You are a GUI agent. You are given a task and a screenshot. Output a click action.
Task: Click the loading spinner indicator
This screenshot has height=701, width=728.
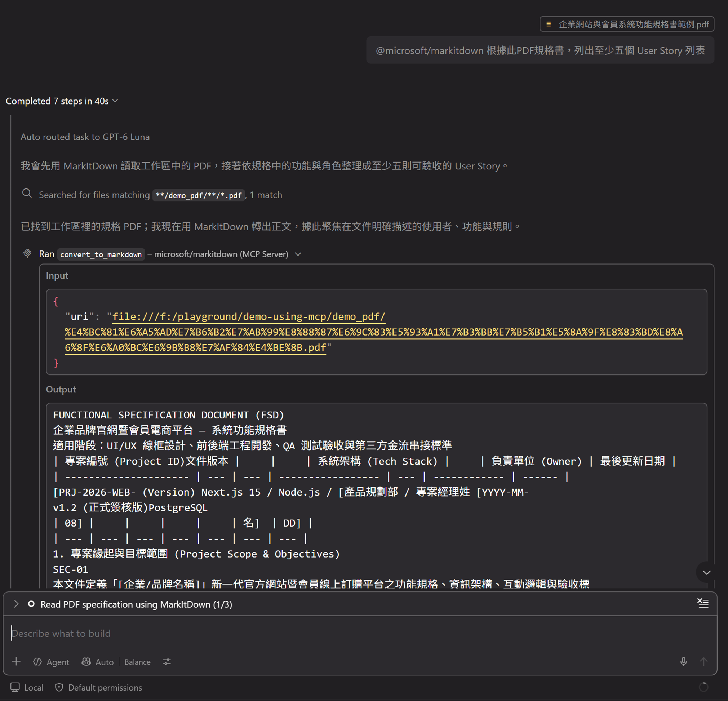coord(703,687)
